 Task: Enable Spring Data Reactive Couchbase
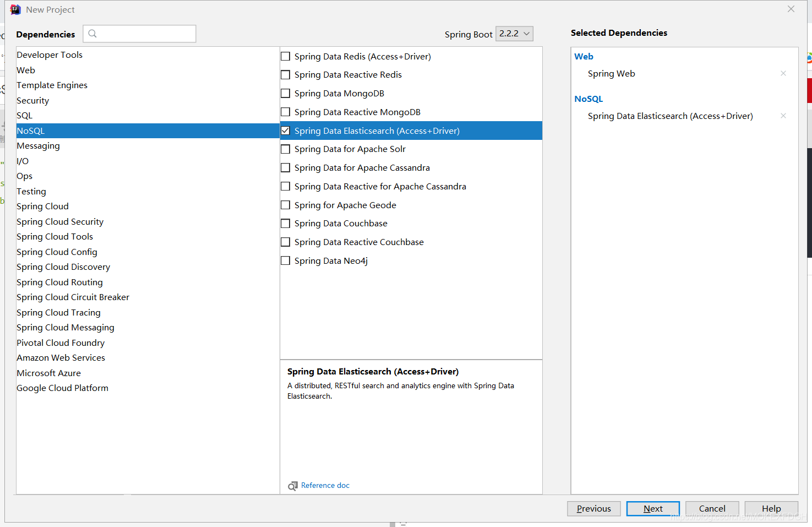pyautogui.click(x=285, y=242)
